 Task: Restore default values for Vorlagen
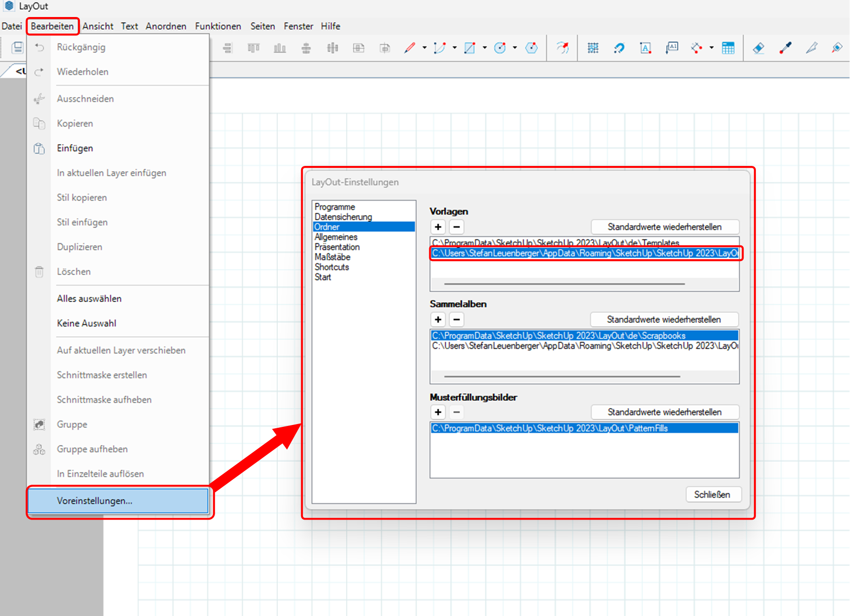[x=664, y=227]
